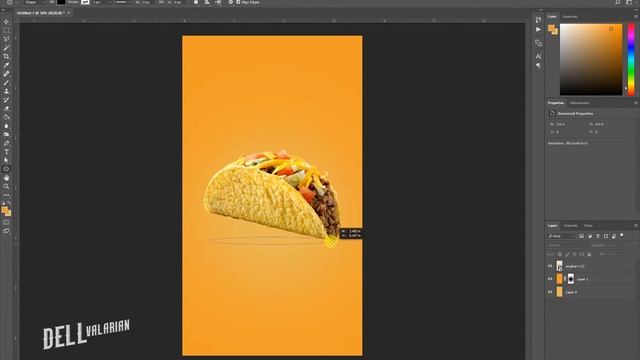Select the Zoom tool
The image size is (640, 360).
point(6,187)
